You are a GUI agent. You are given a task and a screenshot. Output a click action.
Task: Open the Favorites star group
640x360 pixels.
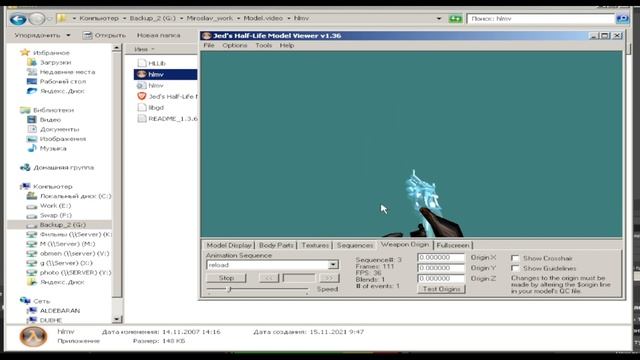click(x=45, y=53)
